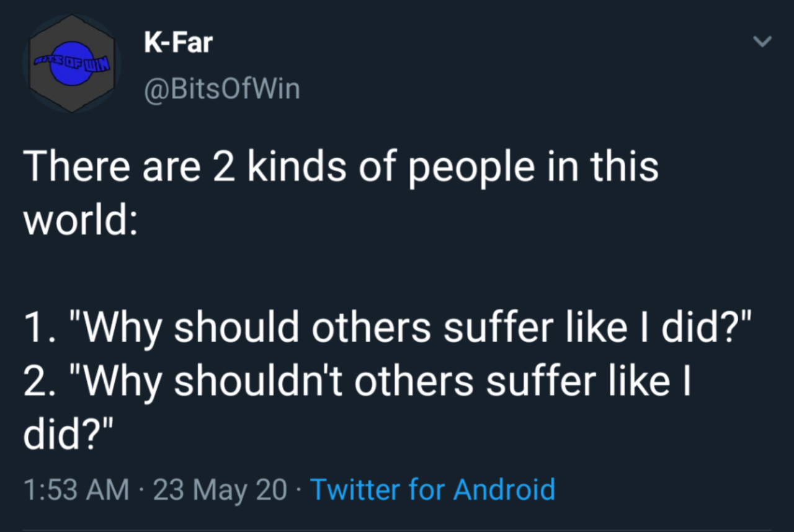Click the word "Android" in the source link
Viewport: 794px width, 532px height.
click(504, 489)
